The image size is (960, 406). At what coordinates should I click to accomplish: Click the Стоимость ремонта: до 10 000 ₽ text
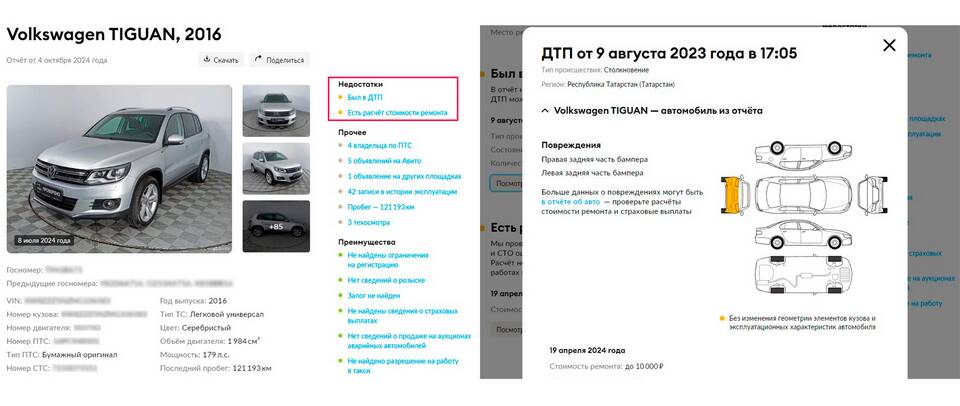click(x=607, y=366)
